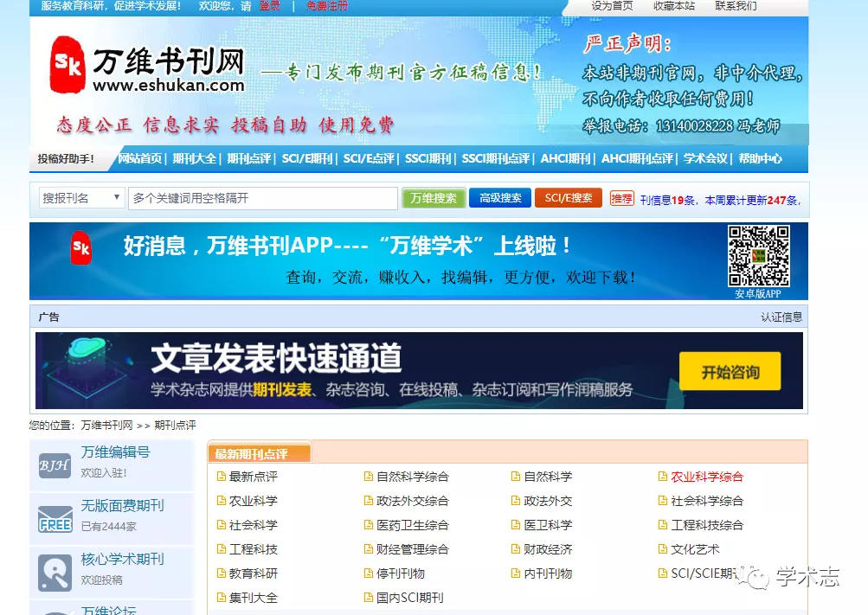The height and width of the screenshot is (615, 868).
Task: Click the document icon beside 最新点评
Action: tap(222, 477)
